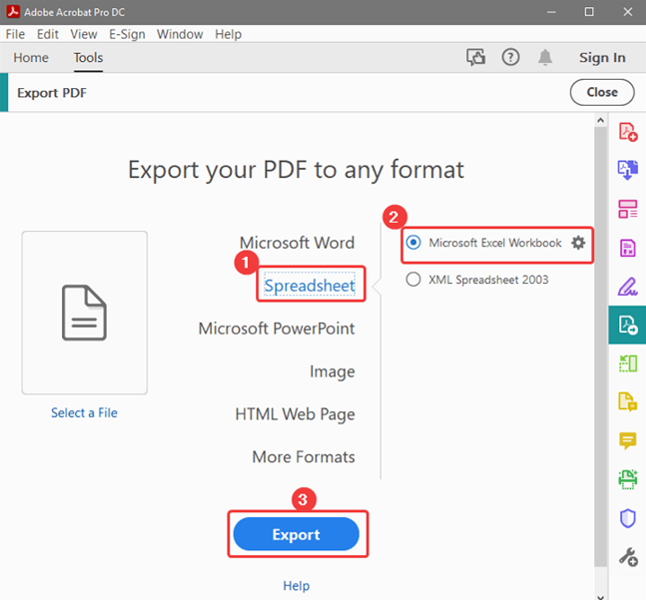This screenshot has height=600, width=646.
Task: Open the notifications bell
Action: pyautogui.click(x=545, y=57)
